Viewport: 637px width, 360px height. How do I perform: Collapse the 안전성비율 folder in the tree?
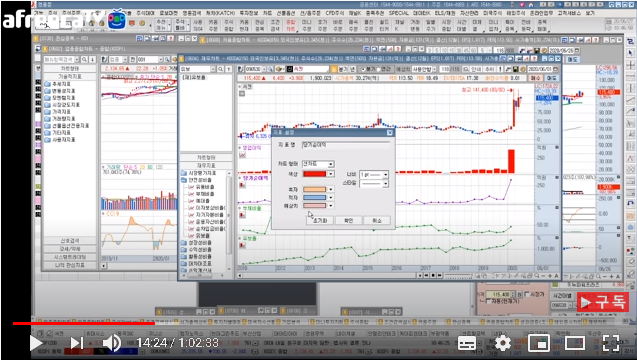(197, 180)
